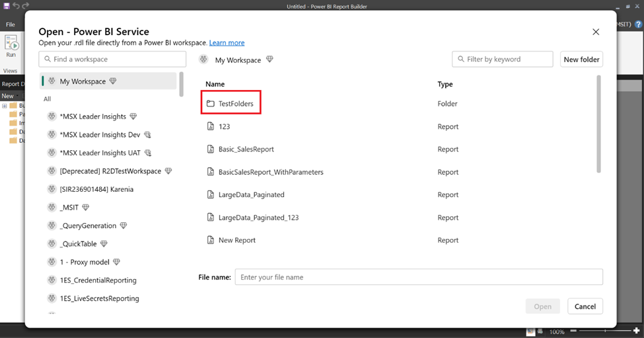The width and height of the screenshot is (644, 338).
Task: Click the diamond icon after _QuickTable
Action: [x=104, y=243]
